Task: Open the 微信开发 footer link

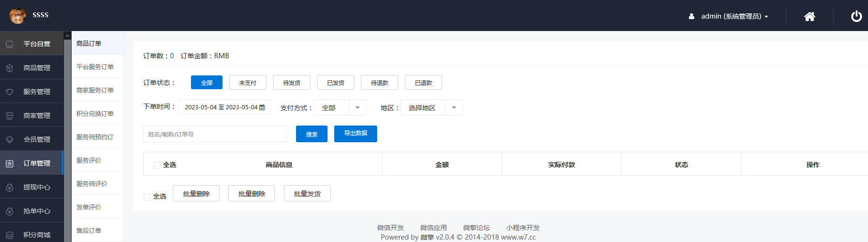Action: (391, 228)
